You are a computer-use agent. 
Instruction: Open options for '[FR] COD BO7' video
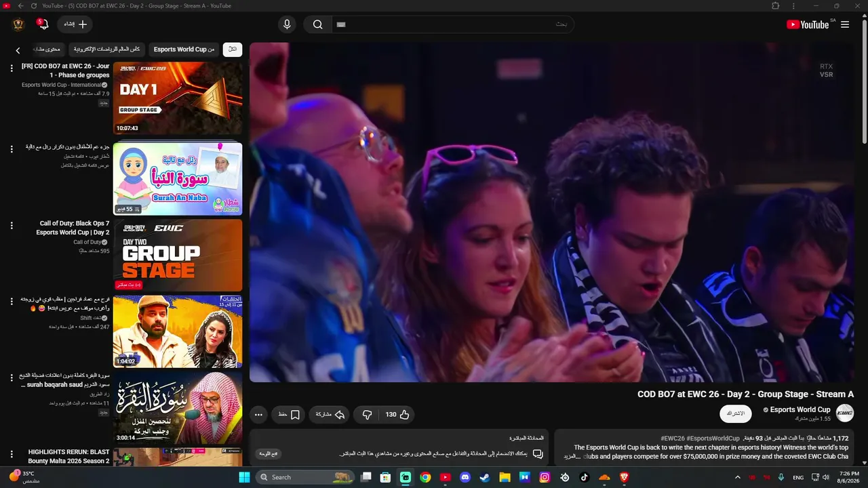coord(12,68)
